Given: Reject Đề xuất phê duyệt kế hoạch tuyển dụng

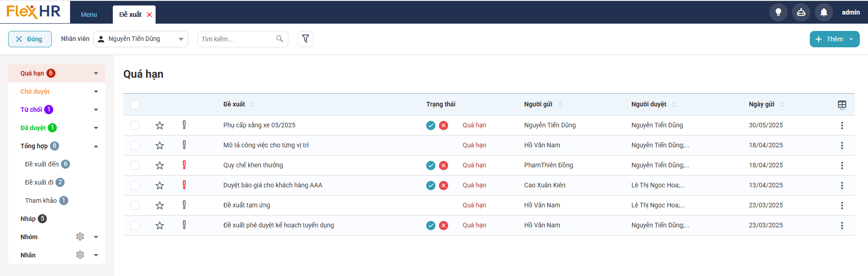Looking at the screenshot, I should [x=444, y=226].
